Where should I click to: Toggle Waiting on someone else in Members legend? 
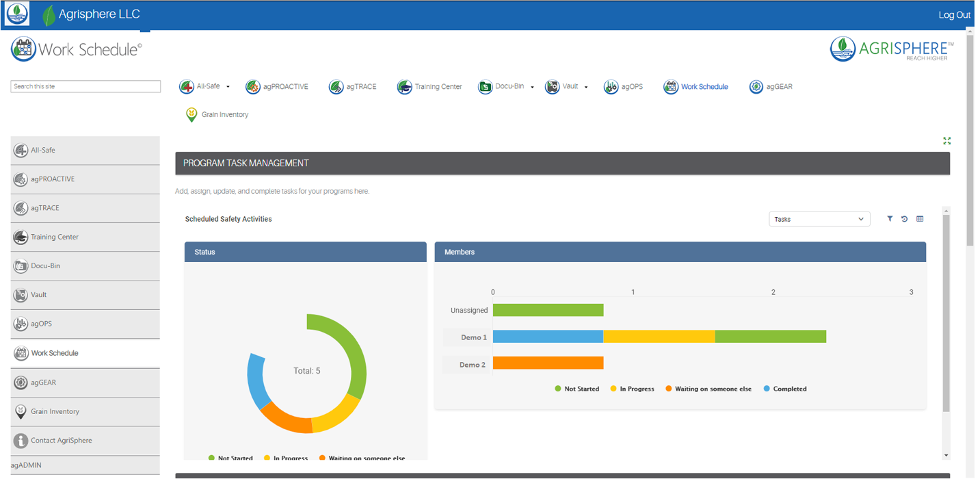[708, 389]
